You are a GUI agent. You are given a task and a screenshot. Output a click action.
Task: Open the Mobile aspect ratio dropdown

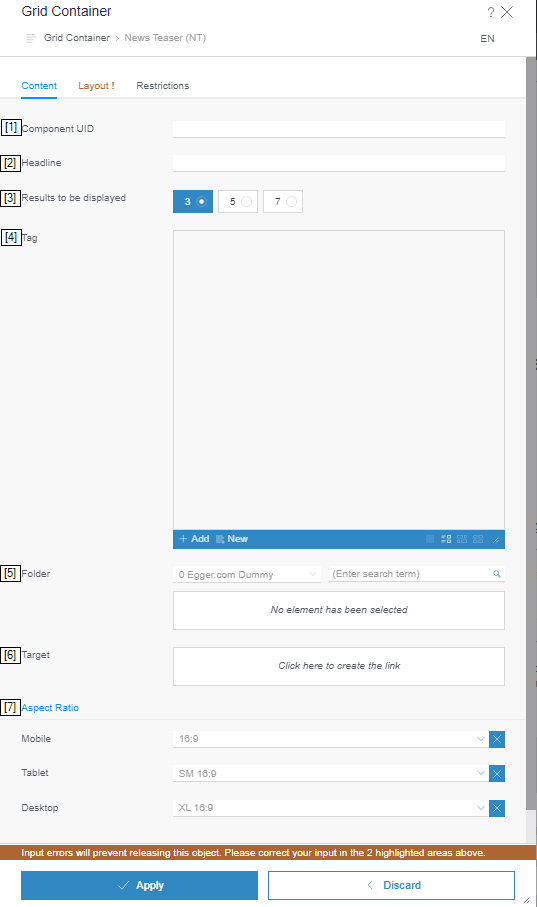pos(329,739)
